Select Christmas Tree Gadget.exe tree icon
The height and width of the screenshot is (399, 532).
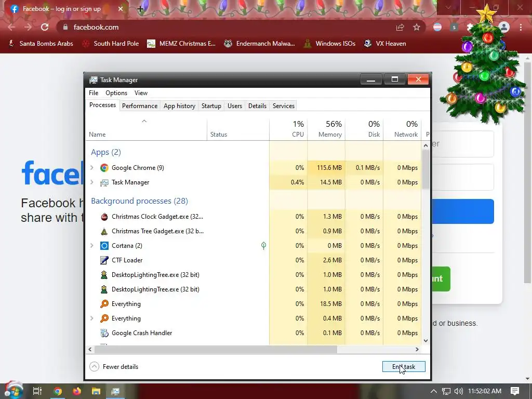click(104, 231)
